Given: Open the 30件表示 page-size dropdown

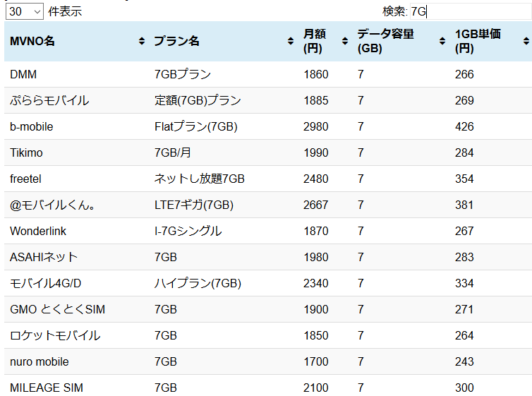Looking at the screenshot, I should point(25,11).
